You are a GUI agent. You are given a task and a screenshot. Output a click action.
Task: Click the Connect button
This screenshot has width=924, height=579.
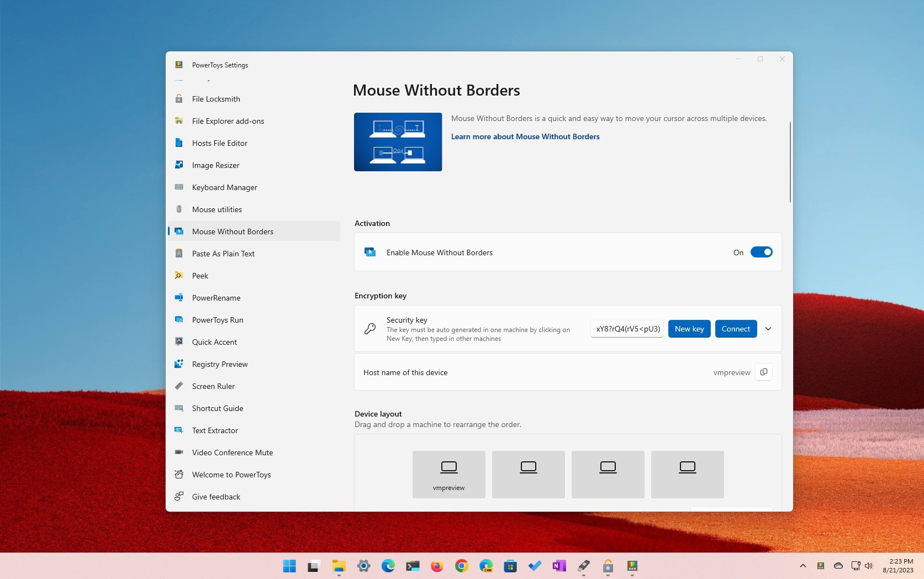pos(736,329)
